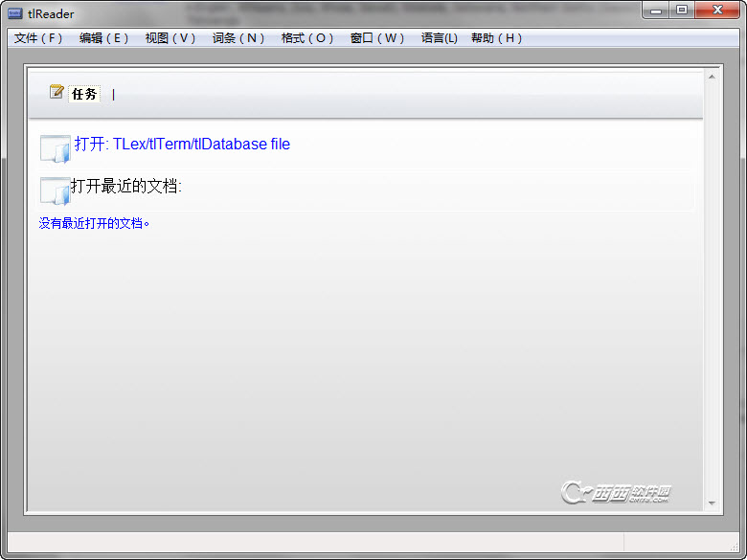Open the 格式 (O) menu
Screen dimensions: 747x560
coord(306,38)
